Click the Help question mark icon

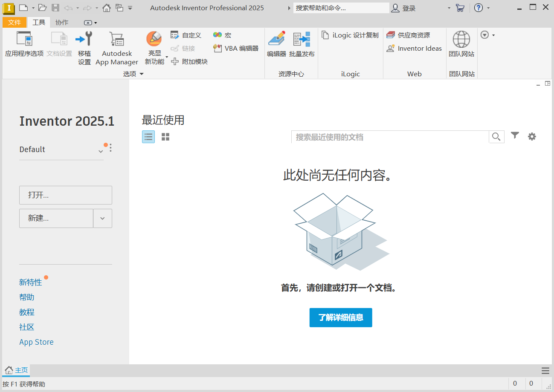coord(479,8)
